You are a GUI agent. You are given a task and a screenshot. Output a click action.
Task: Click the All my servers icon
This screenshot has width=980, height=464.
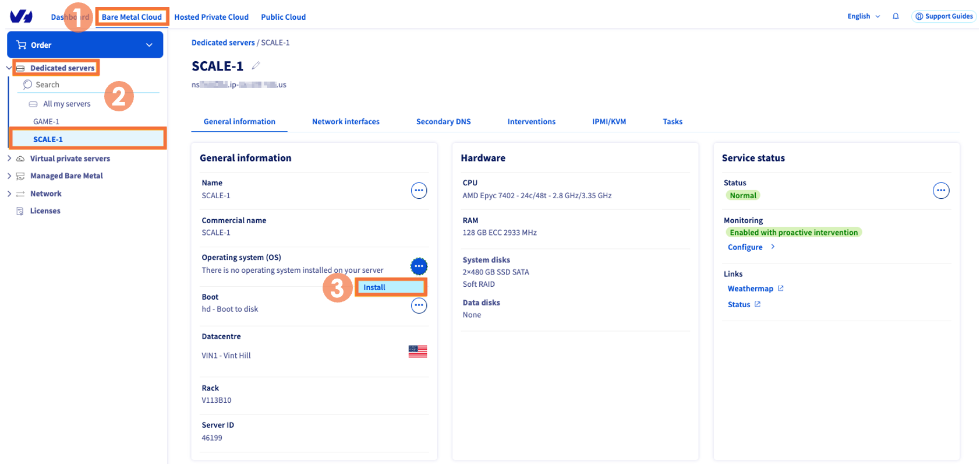click(33, 104)
